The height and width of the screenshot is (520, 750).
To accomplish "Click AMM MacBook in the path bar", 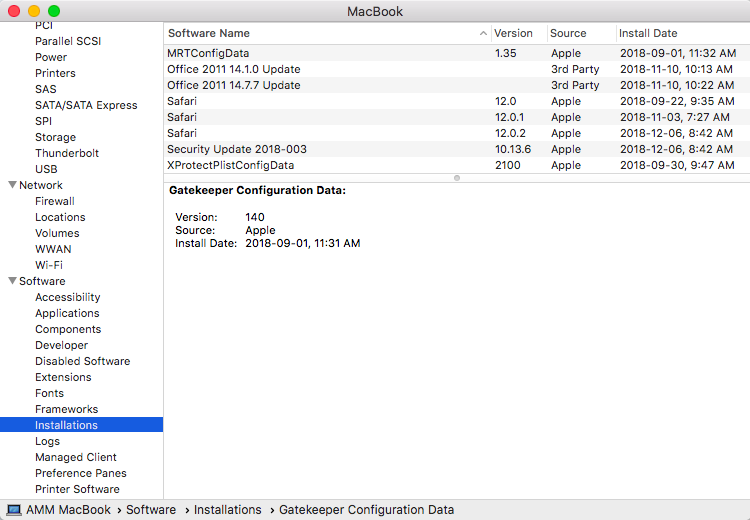I will click(x=68, y=510).
